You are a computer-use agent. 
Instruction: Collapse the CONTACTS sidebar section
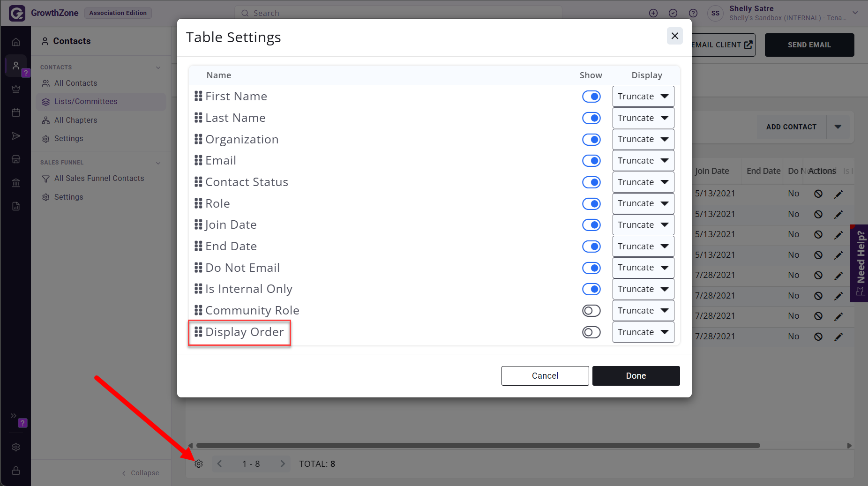(x=158, y=67)
